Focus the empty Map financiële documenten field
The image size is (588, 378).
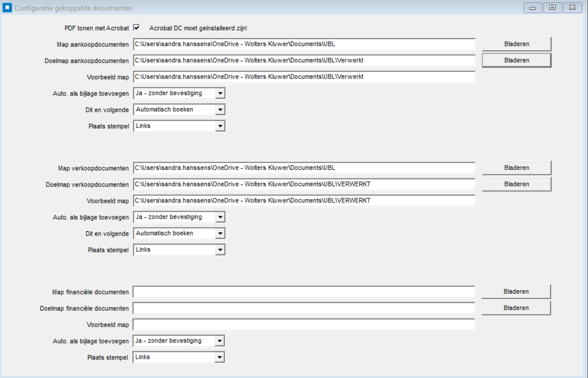point(304,292)
